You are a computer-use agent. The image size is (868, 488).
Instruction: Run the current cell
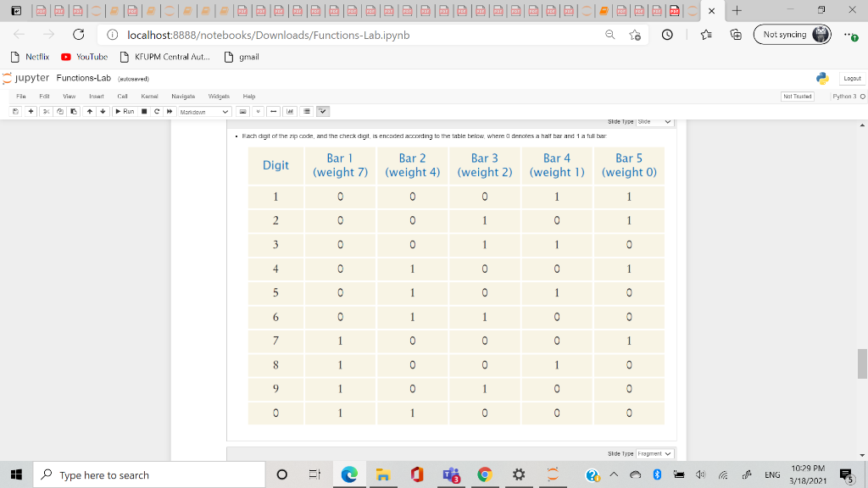click(125, 111)
